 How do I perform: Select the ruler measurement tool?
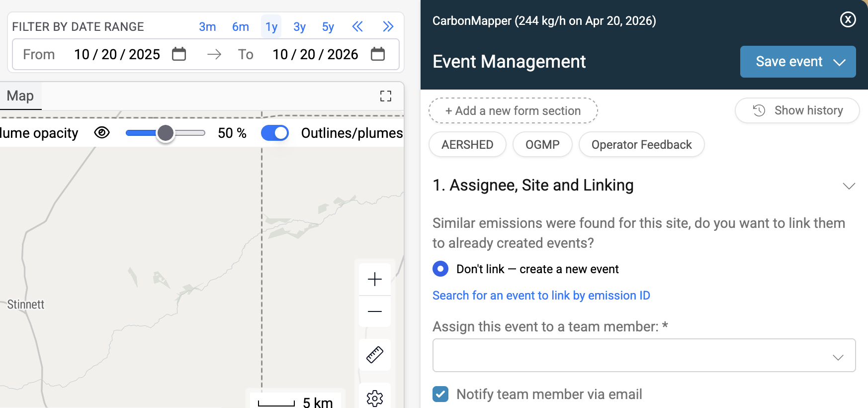pos(375,355)
